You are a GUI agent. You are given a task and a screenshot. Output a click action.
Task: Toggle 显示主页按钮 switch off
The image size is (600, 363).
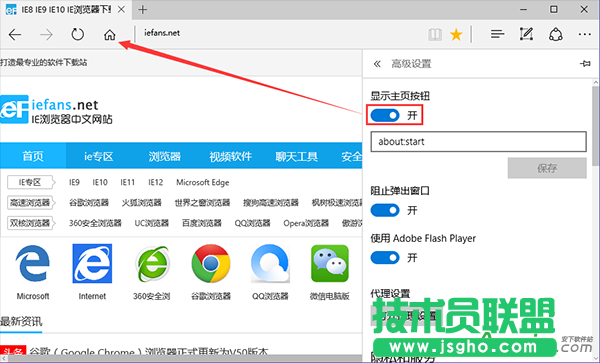click(385, 115)
